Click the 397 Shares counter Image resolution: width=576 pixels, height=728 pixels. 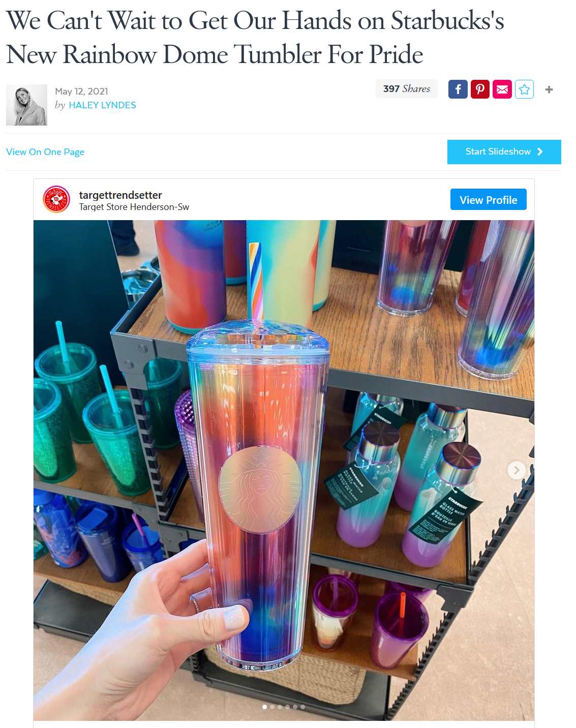click(407, 89)
